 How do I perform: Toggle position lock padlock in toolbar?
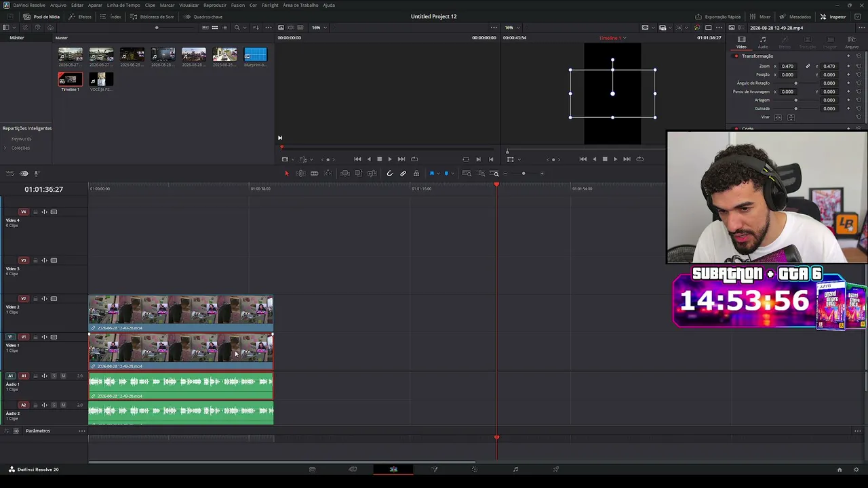pyautogui.click(x=416, y=174)
